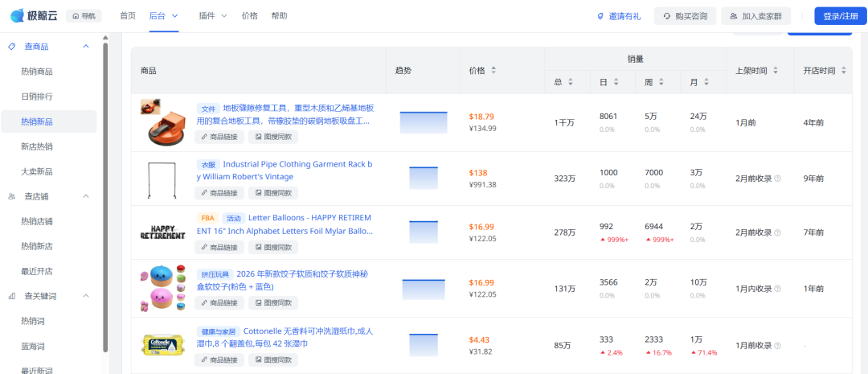
Task: Sort by 月 sales column arrows
Action: [x=706, y=82]
